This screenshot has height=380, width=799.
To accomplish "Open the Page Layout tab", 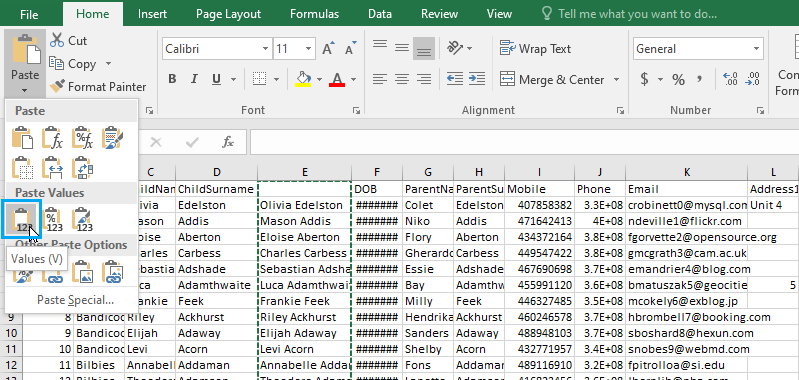I will pyautogui.click(x=228, y=14).
